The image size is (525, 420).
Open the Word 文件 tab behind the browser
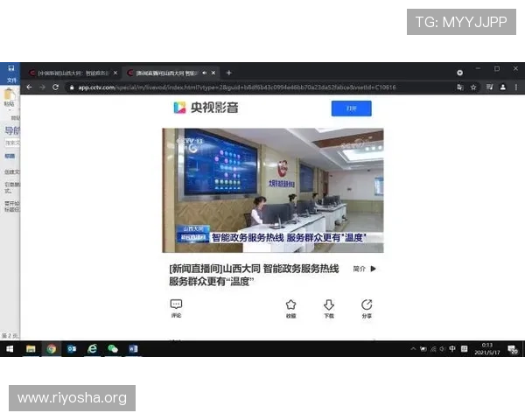pos(11,80)
